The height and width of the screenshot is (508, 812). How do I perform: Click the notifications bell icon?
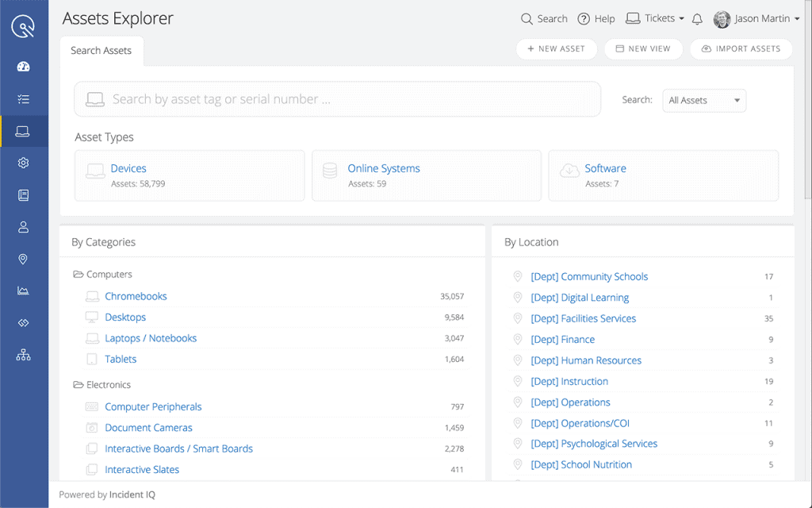point(696,18)
